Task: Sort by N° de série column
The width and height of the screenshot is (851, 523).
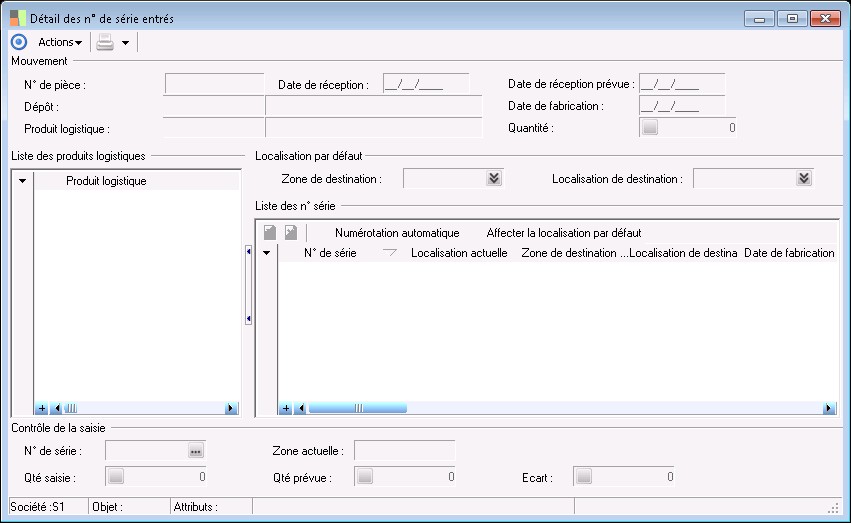Action: point(330,253)
